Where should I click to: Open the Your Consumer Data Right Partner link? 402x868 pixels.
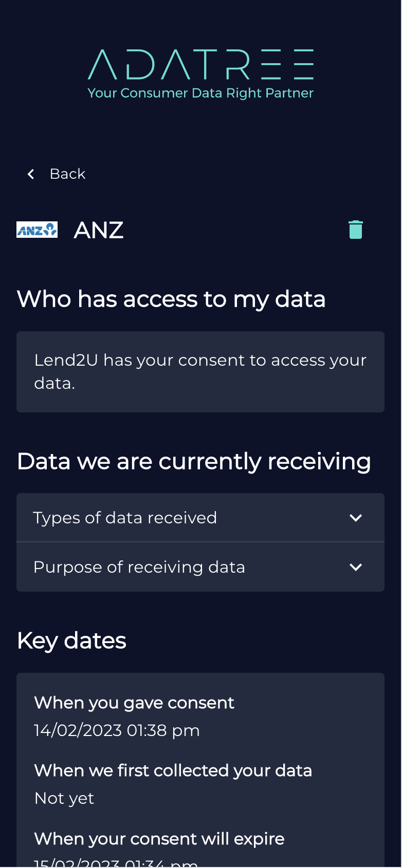(x=201, y=93)
